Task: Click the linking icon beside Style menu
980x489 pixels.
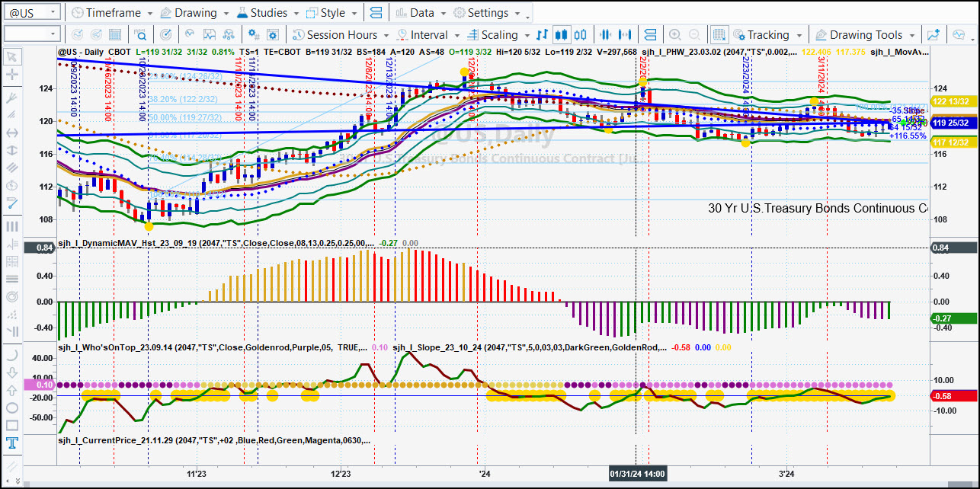Action: (376, 13)
